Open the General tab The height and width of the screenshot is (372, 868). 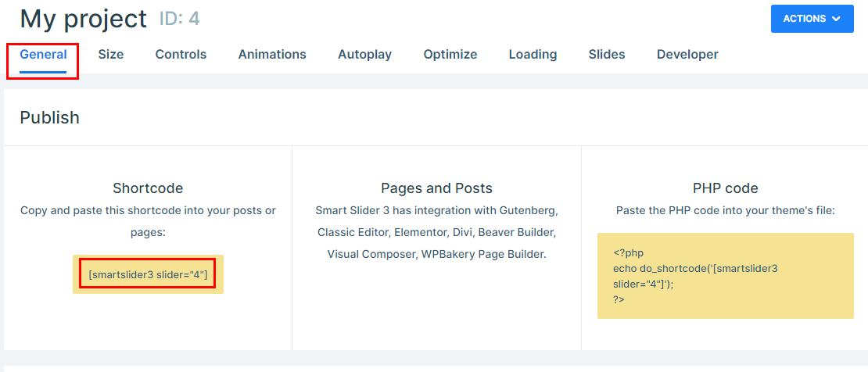43,54
